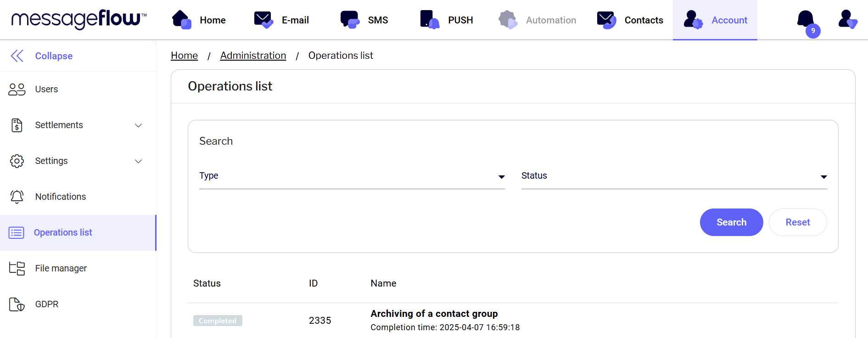
Task: Open the Type filter dropdown
Action: (352, 176)
